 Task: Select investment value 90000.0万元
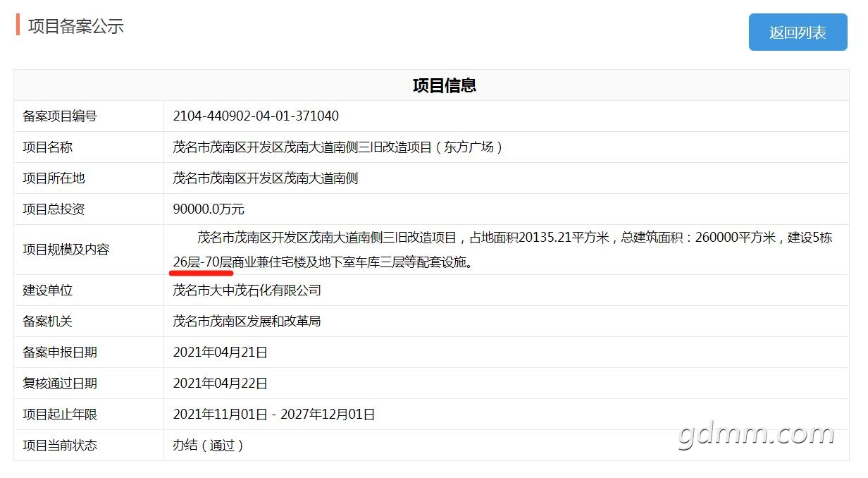coord(209,209)
